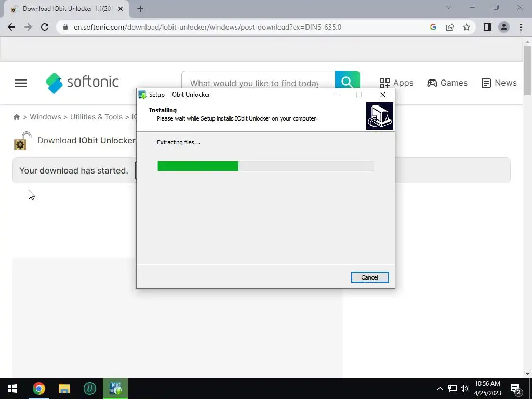The width and height of the screenshot is (532, 399).
Task: Open Chrome tab search dropdown arrow
Action: [448, 7]
